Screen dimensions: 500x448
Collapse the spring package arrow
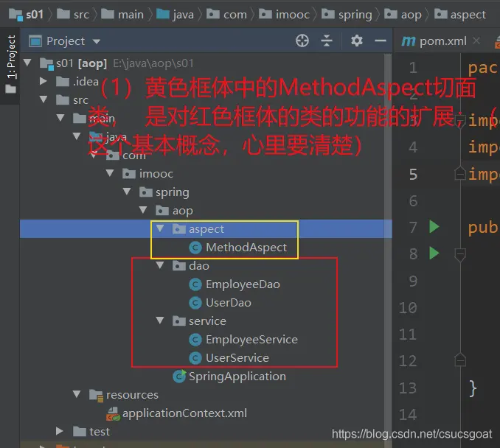(x=127, y=192)
